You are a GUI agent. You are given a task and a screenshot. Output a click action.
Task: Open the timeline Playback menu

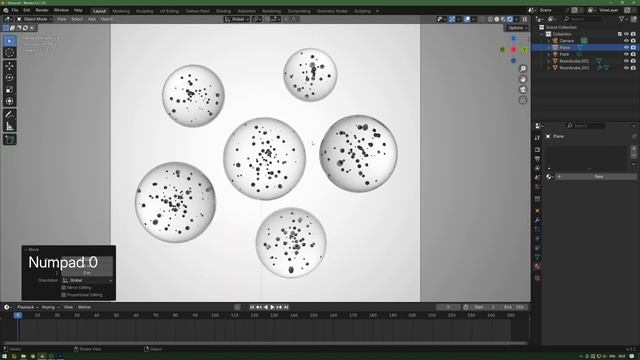click(x=27, y=307)
